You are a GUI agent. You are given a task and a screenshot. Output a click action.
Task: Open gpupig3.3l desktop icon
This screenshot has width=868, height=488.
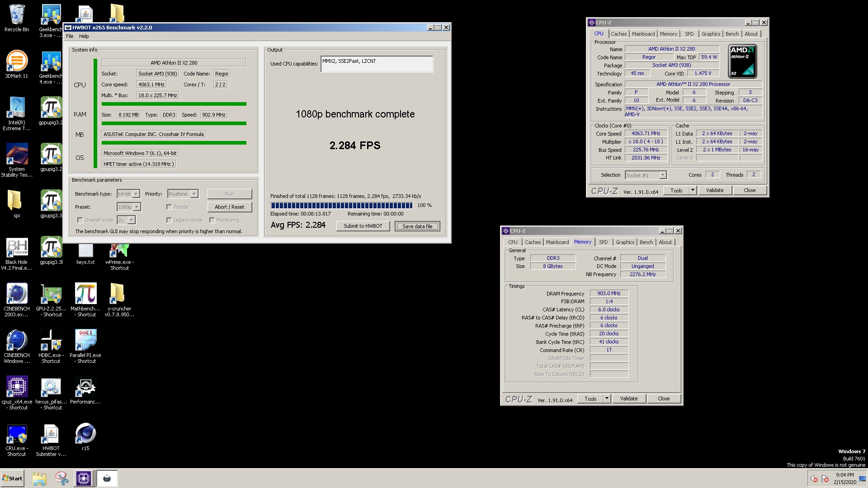pyautogui.click(x=51, y=251)
